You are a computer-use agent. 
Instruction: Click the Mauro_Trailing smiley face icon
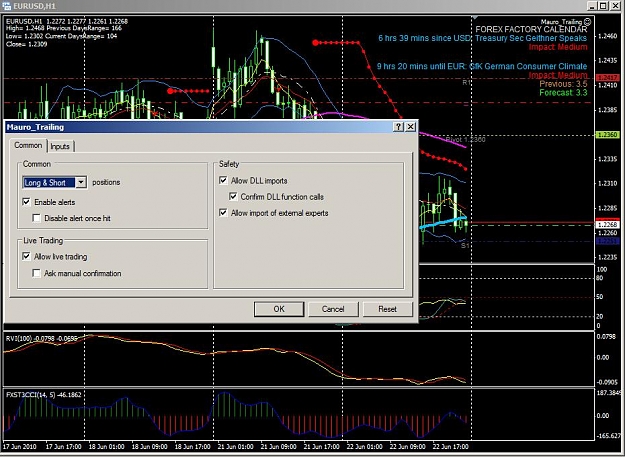click(x=588, y=22)
